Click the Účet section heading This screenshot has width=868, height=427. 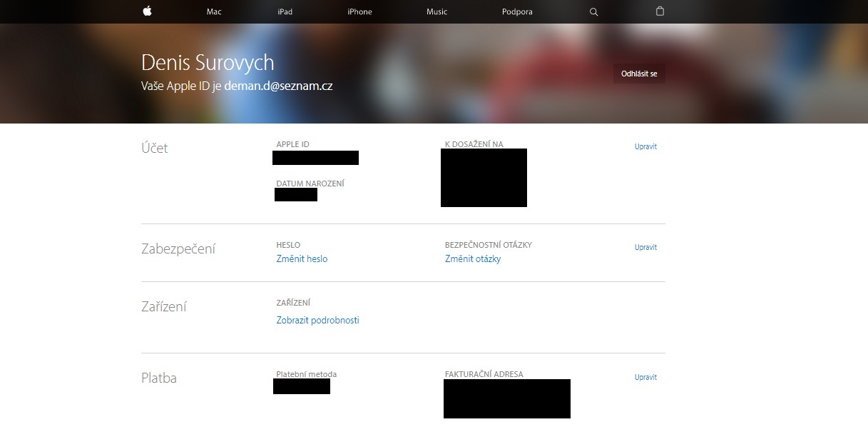pos(155,148)
